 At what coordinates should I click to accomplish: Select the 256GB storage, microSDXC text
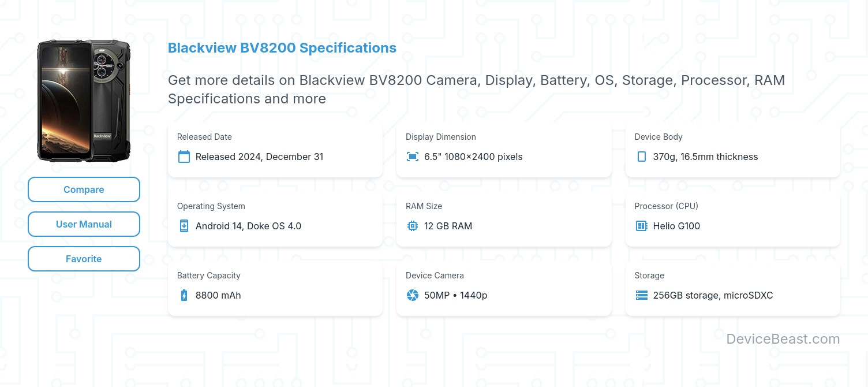tap(713, 295)
